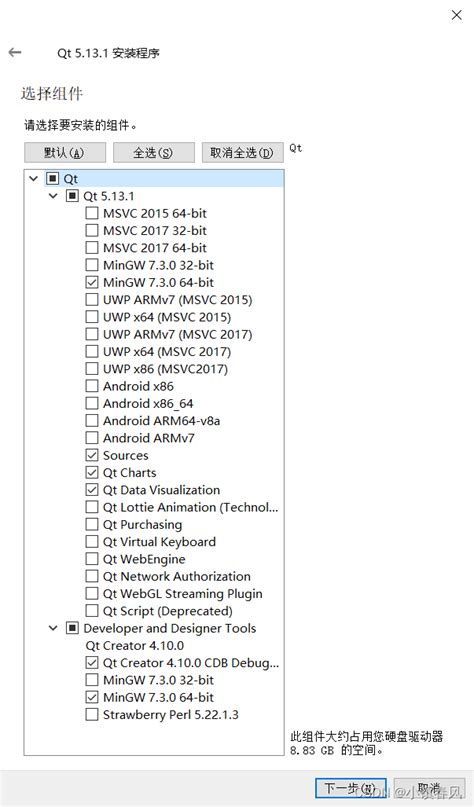This screenshot has height=807, width=474.
Task: Check Qt WebGL Streaming Plugin
Action: click(x=92, y=593)
